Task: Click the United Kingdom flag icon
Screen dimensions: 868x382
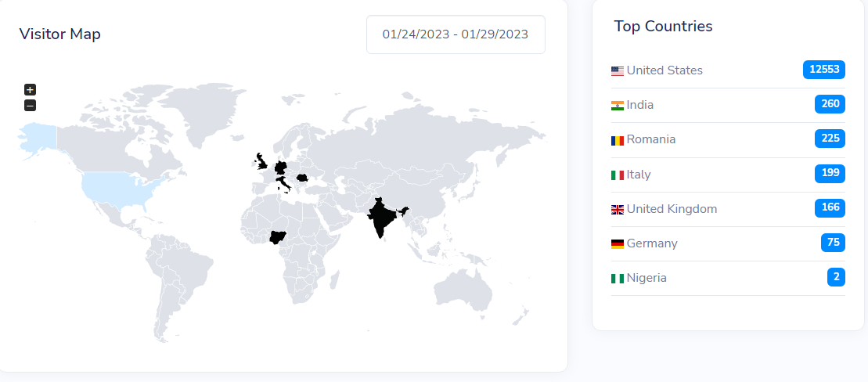Action: [618, 210]
